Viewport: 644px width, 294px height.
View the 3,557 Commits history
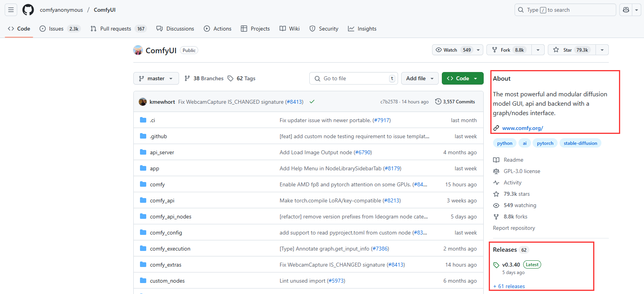click(455, 102)
